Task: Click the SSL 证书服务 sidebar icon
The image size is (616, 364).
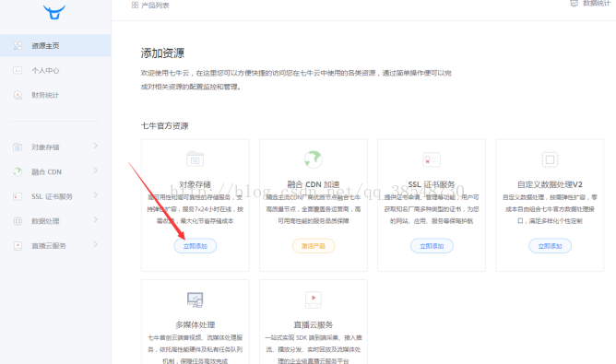Action: coord(18,196)
